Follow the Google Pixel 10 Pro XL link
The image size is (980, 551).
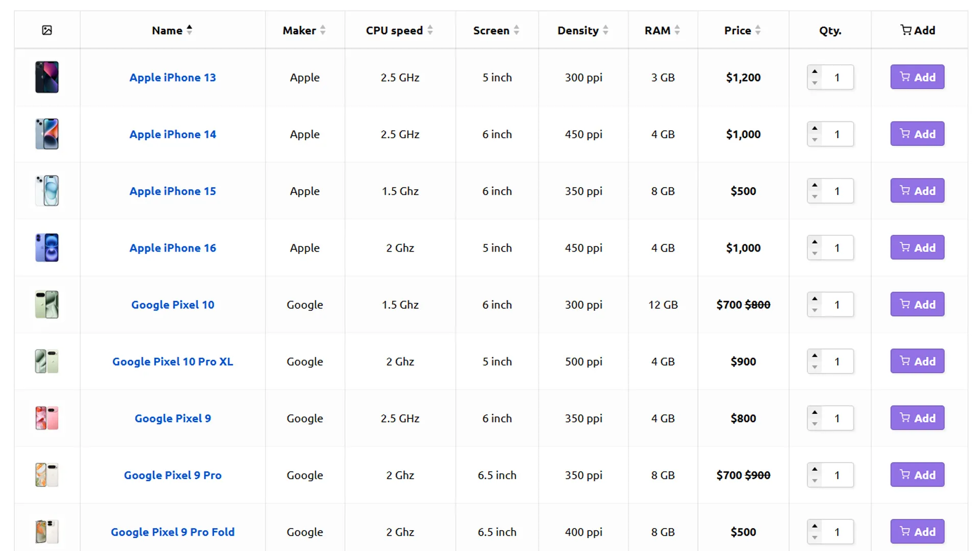pyautogui.click(x=173, y=361)
